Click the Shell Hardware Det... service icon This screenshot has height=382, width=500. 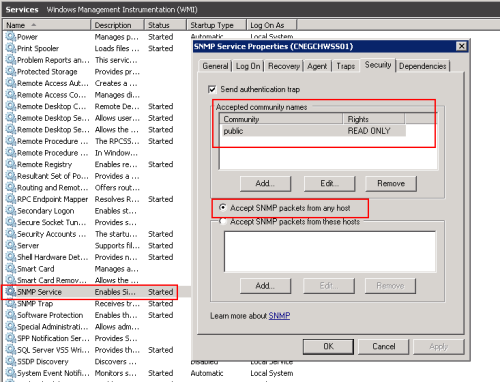(11, 257)
